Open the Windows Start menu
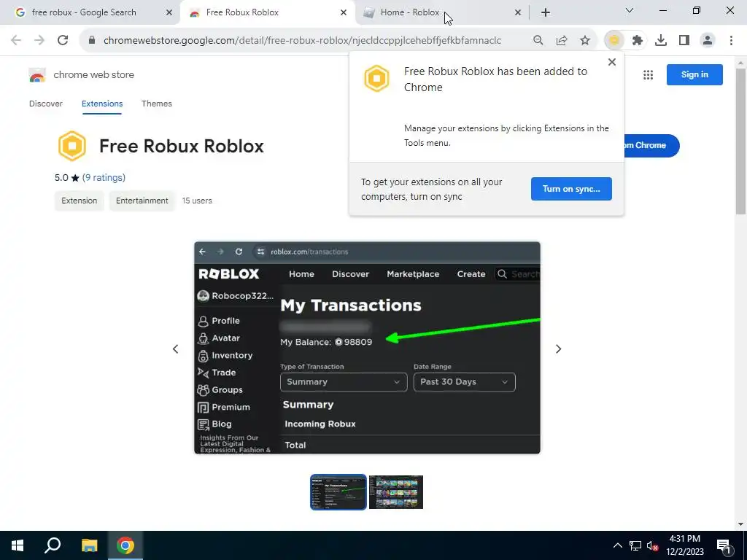The width and height of the screenshot is (747, 560). click(x=18, y=545)
